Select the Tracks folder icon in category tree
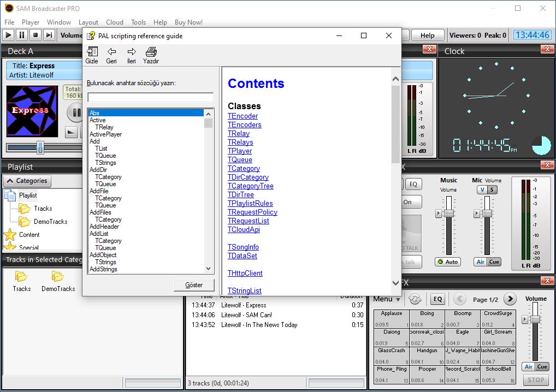Image resolution: width=556 pixels, height=392 pixels. 25,209
